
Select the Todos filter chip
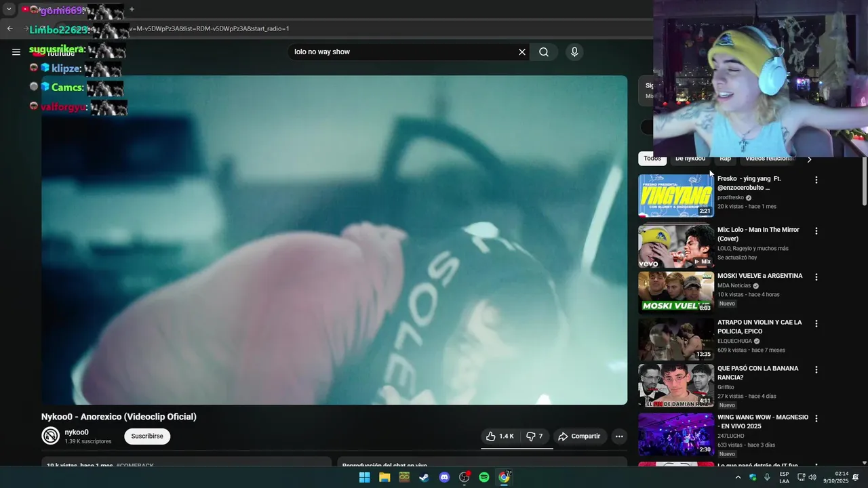(x=652, y=160)
